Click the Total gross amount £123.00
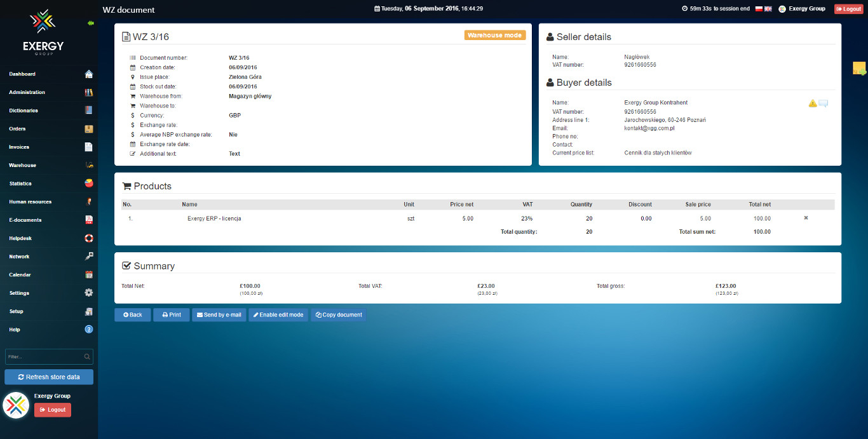This screenshot has width=868, height=439. click(x=726, y=286)
